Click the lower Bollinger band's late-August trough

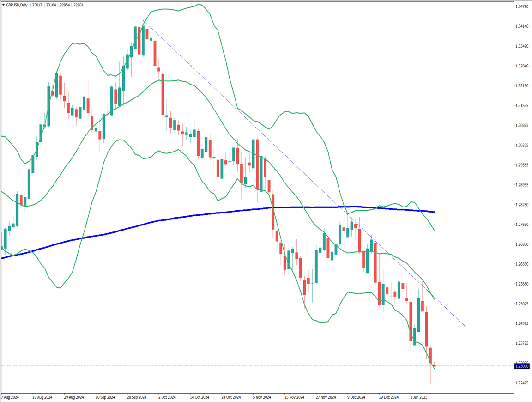coord(59,288)
